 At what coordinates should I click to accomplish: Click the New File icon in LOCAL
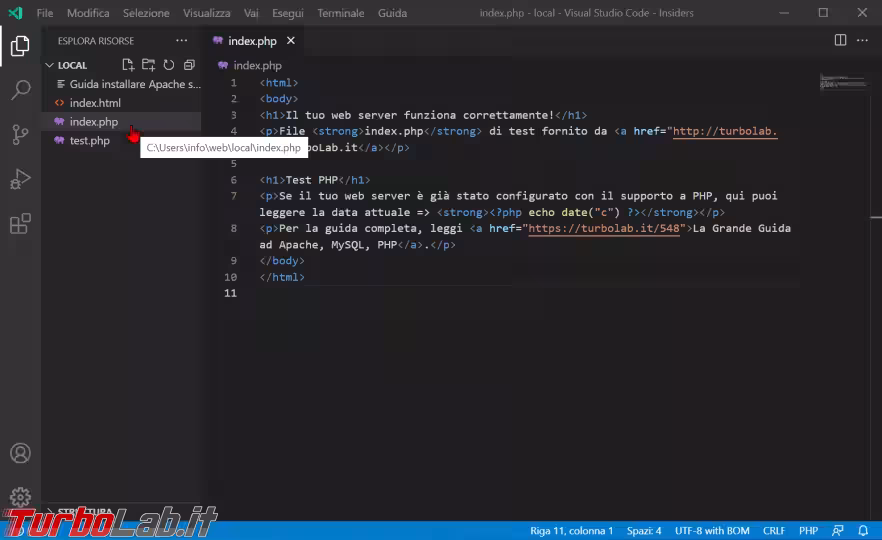pos(128,65)
